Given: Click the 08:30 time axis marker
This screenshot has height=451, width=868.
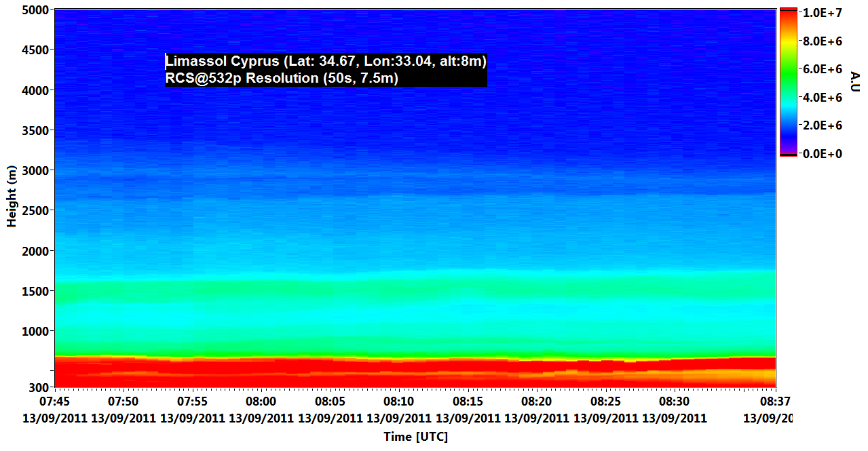Looking at the screenshot, I should click(x=675, y=402).
